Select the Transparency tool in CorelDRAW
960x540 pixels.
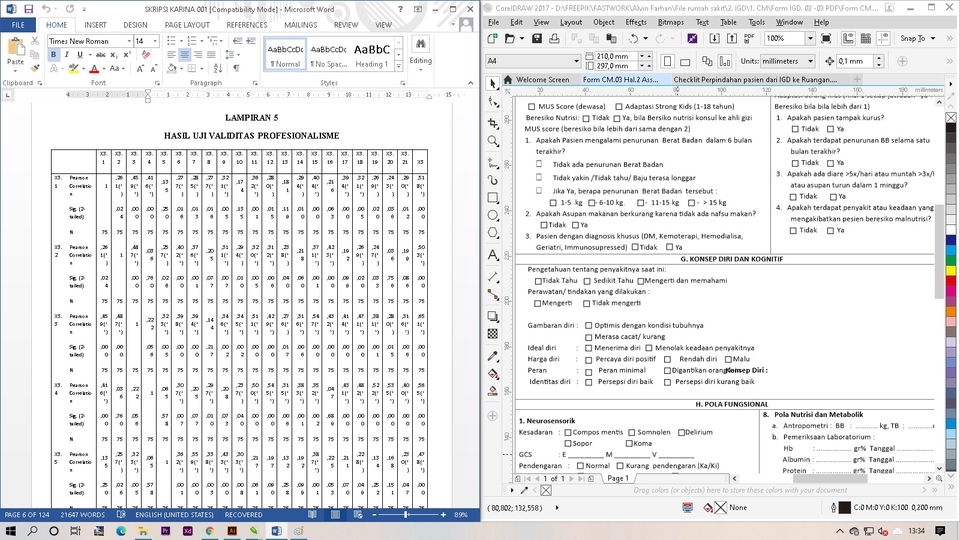pos(493,334)
